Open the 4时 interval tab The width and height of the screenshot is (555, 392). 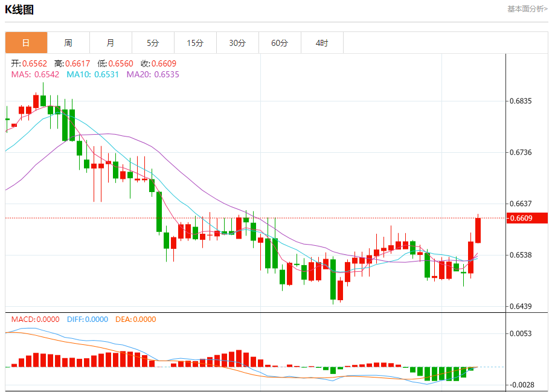[x=322, y=43]
